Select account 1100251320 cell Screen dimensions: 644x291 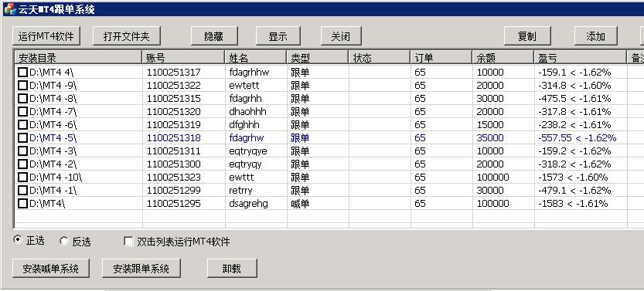coord(174,112)
